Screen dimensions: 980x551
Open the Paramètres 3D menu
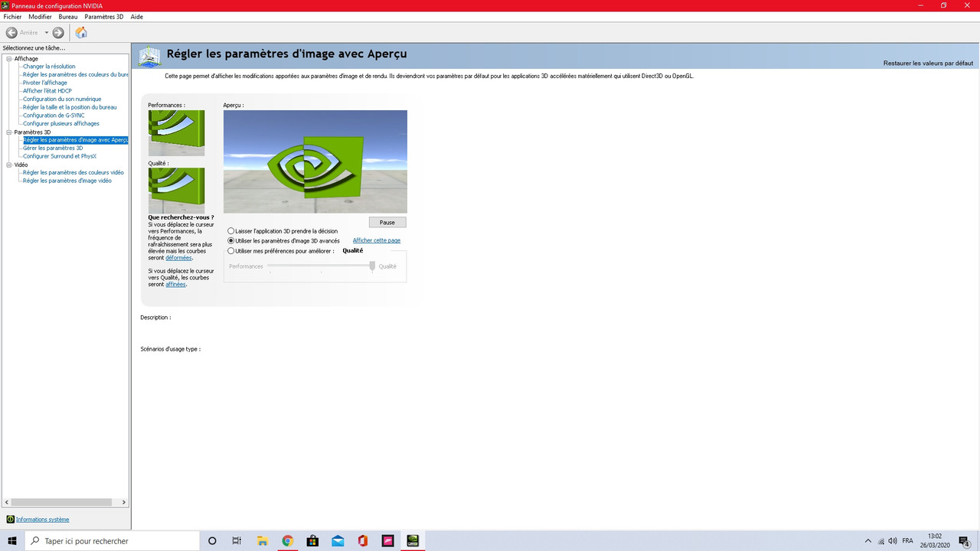click(x=103, y=17)
